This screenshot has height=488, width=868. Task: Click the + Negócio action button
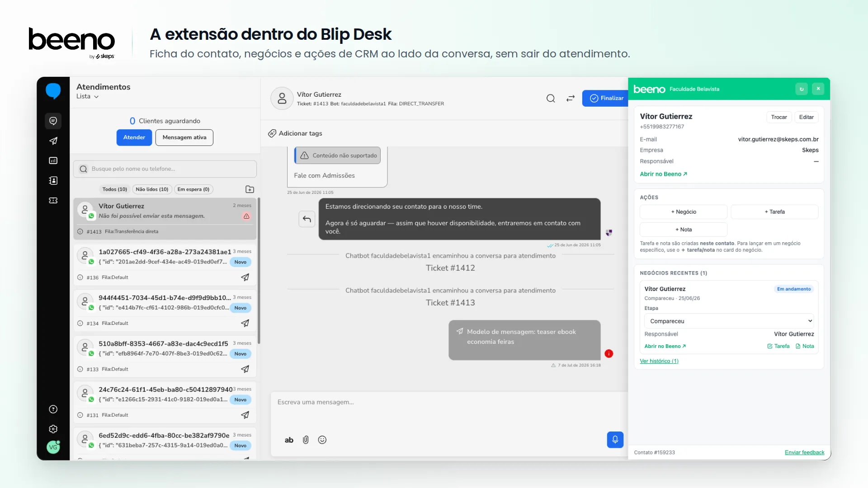tap(684, 211)
